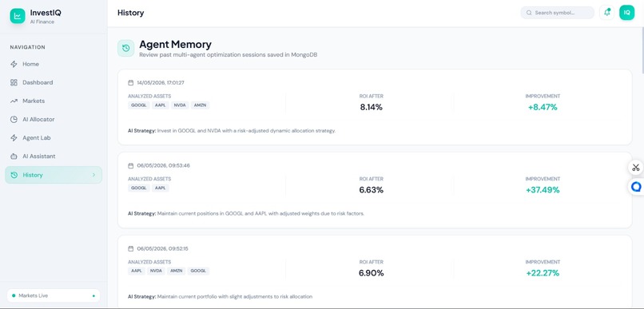Open Dashboard from the navigation
This screenshot has width=644, height=309.
(x=54, y=82)
